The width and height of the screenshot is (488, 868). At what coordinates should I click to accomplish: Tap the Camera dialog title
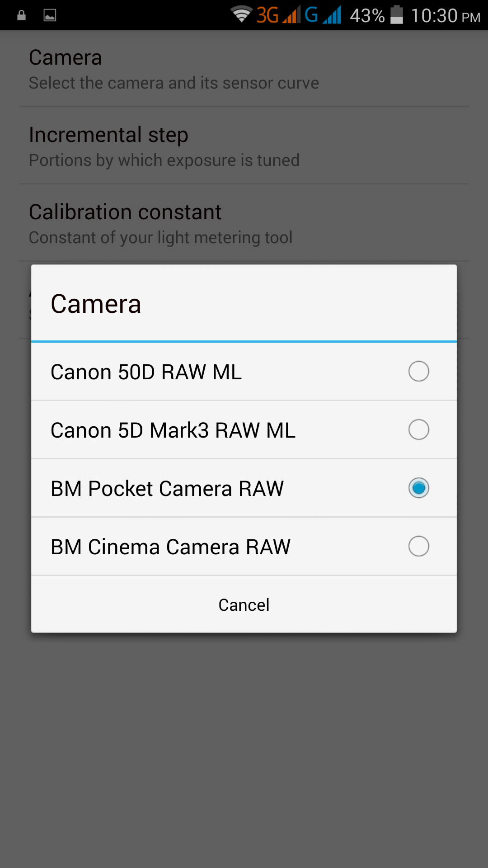click(x=96, y=303)
